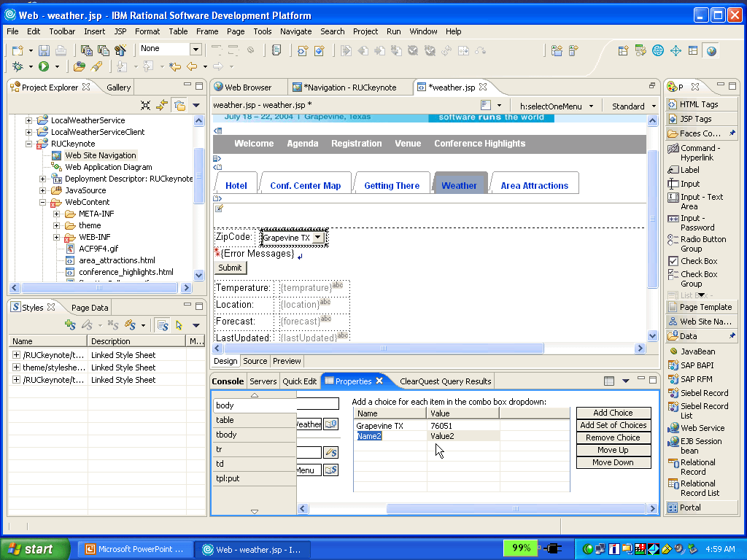Open the h:selectOneMenu tag dropdown

pyautogui.click(x=591, y=106)
